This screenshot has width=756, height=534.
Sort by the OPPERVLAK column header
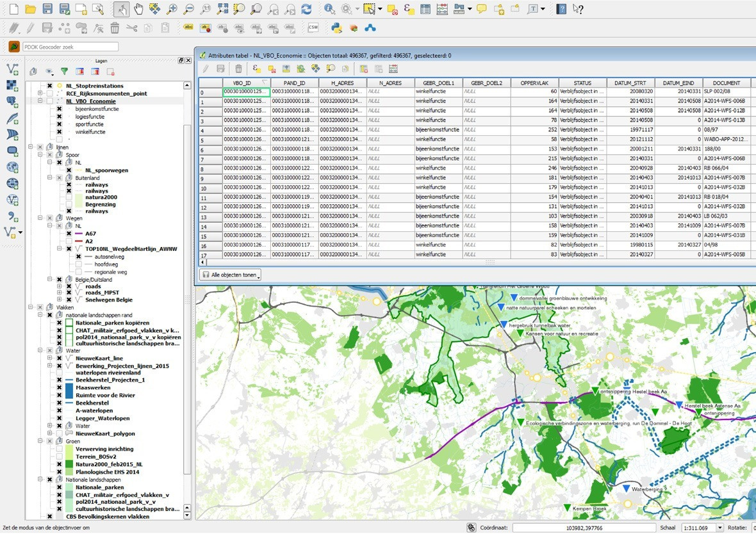534,83
